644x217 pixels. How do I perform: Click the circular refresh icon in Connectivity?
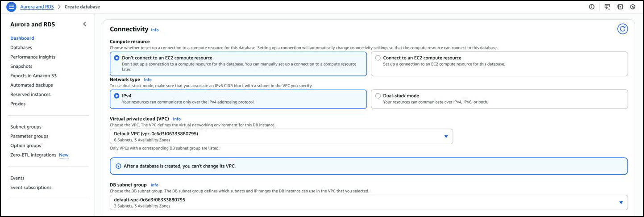(x=622, y=29)
